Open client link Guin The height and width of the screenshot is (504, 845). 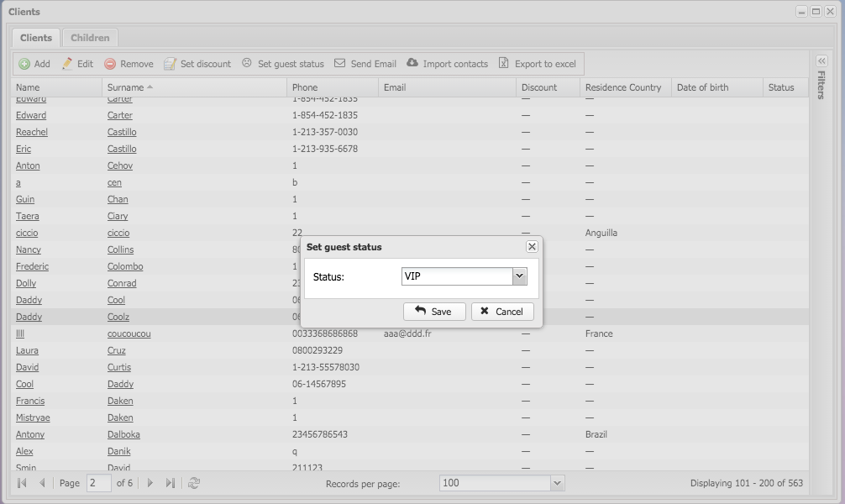(25, 199)
